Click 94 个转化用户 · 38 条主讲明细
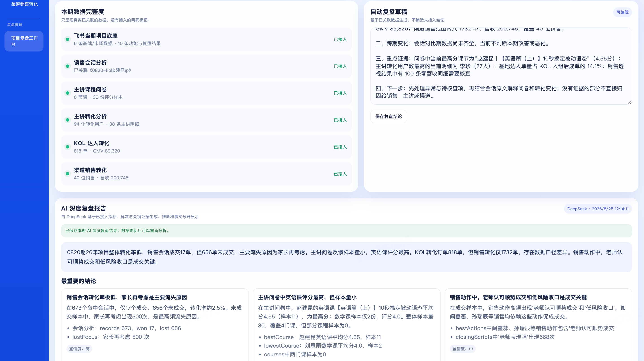644x361 pixels. click(x=106, y=124)
